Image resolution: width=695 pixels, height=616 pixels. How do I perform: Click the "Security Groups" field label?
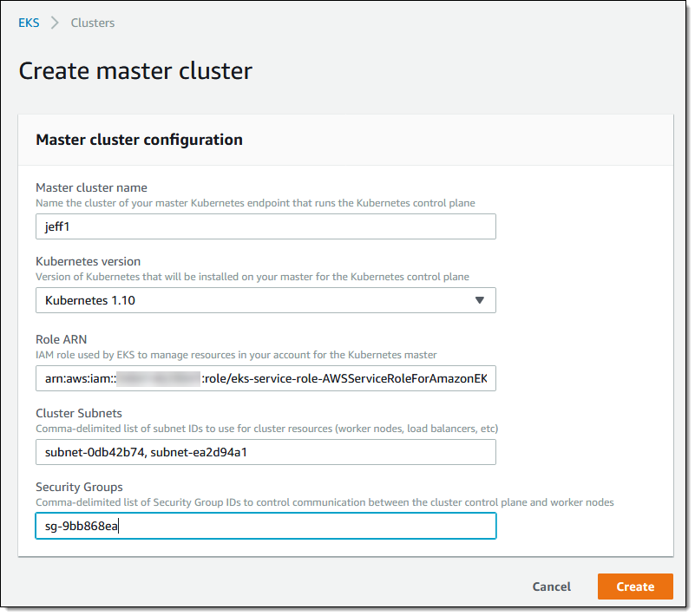coord(78,487)
